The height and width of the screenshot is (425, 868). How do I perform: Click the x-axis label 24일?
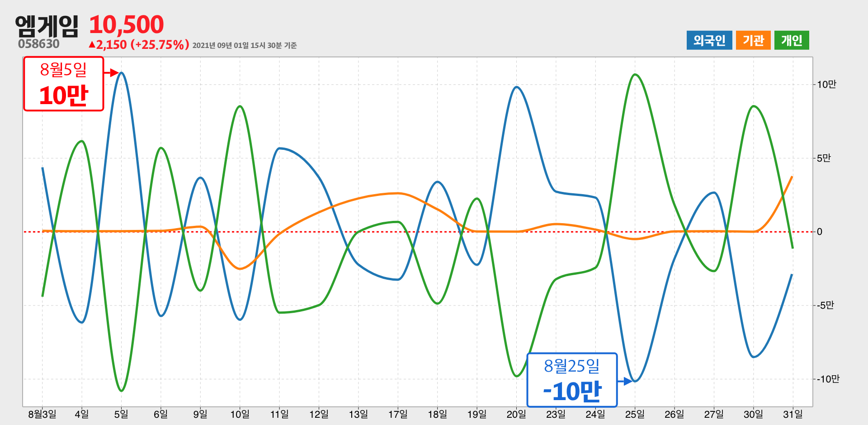(595, 414)
